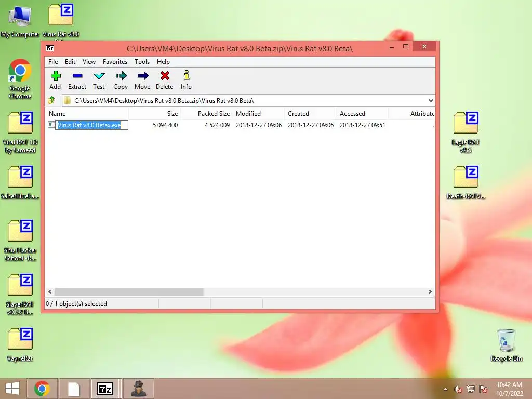Screen dimensions: 532x399
Task: Click file icon beside Virus Rat exe
Action: (x=51, y=125)
